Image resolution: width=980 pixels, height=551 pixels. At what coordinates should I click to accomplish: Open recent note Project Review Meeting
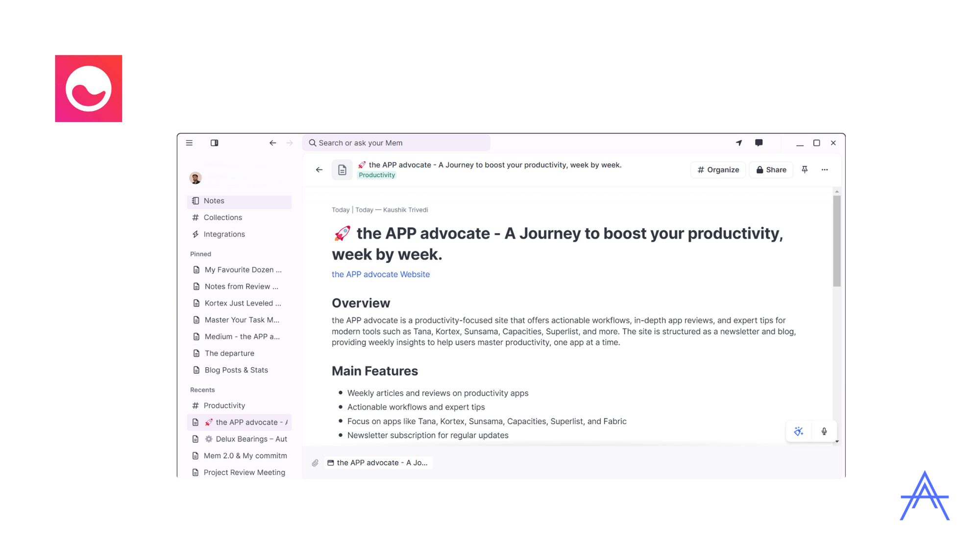[239, 472]
